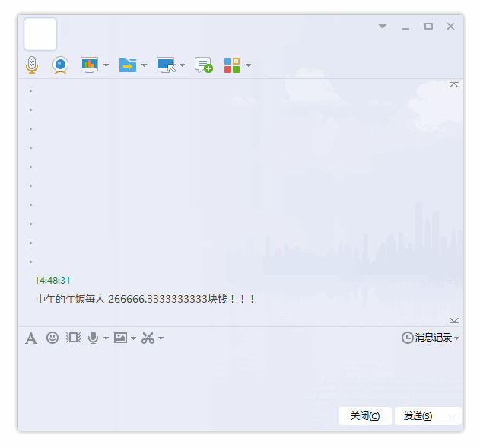Open the presentation demo screen icon

[x=90, y=65]
